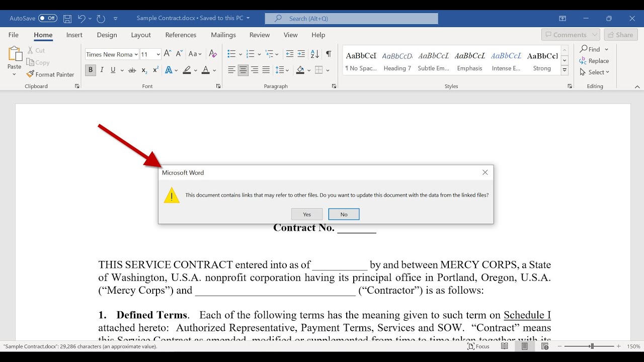Toggle Show/Hide paragraph marks
This screenshot has height=362, width=644.
tap(329, 54)
